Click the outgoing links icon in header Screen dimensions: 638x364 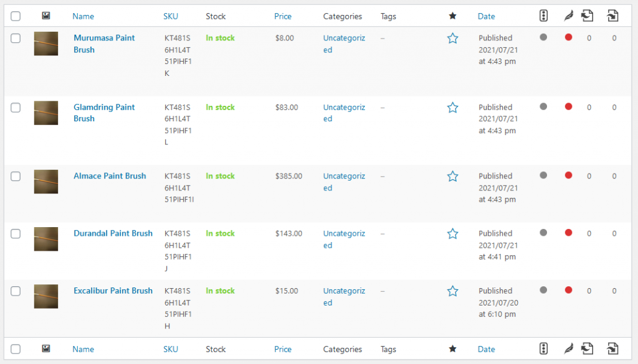pos(587,16)
